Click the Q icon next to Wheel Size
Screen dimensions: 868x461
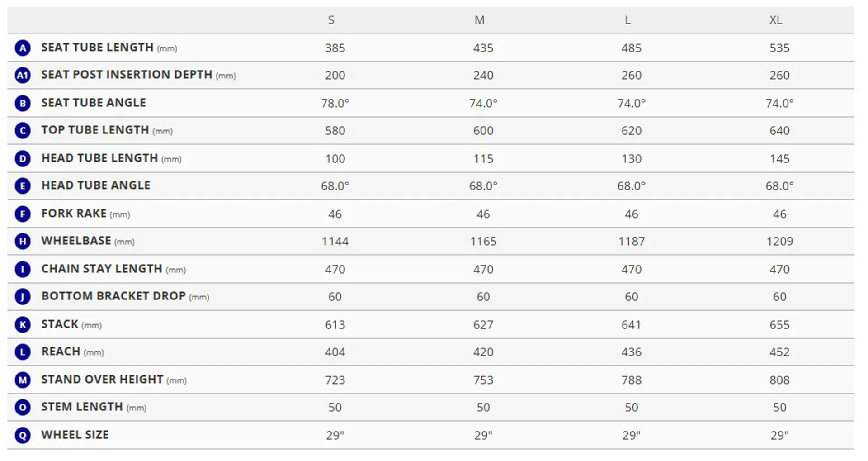coord(23,435)
